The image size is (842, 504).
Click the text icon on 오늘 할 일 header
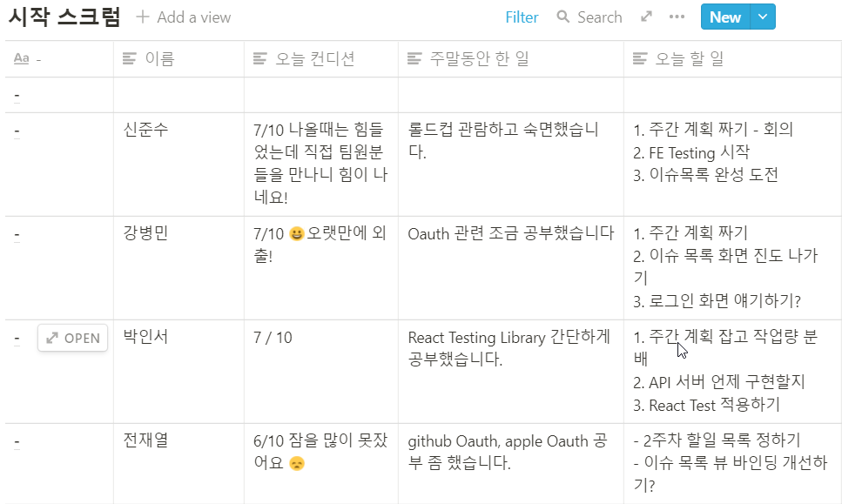640,59
